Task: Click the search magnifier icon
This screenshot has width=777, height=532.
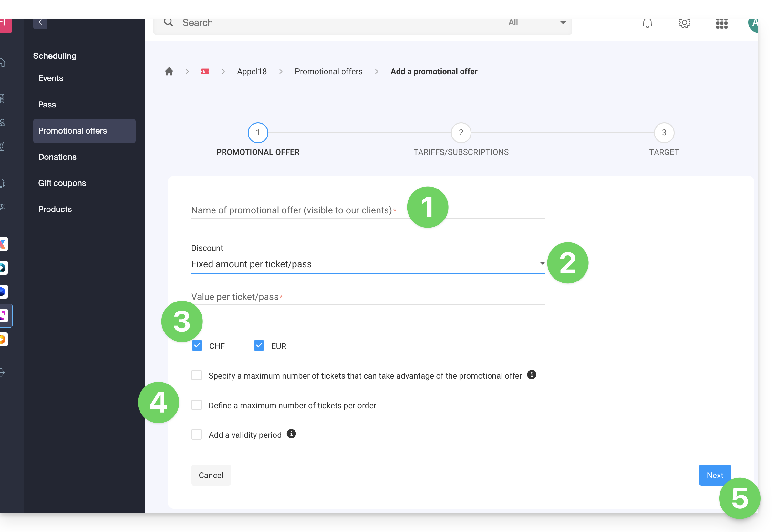Action: pos(169,22)
